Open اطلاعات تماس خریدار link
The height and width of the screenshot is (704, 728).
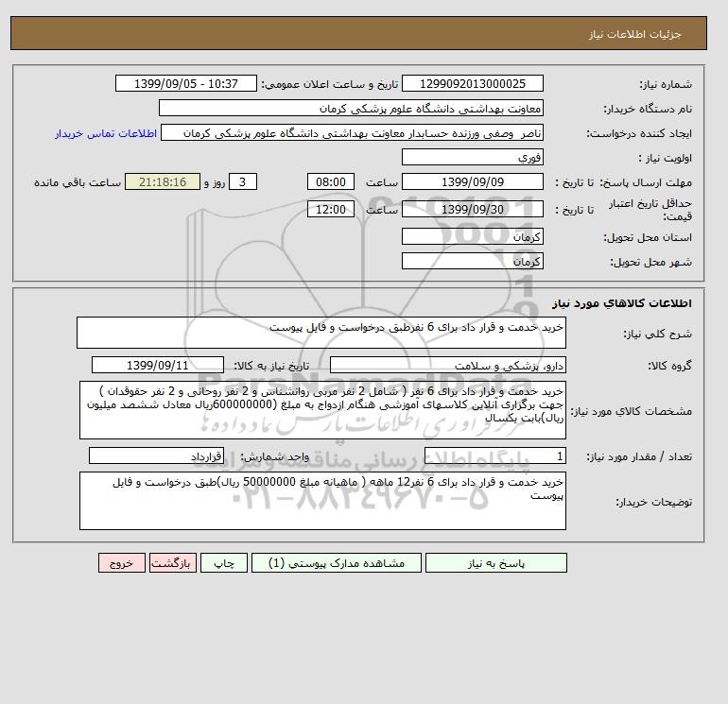[x=106, y=133]
